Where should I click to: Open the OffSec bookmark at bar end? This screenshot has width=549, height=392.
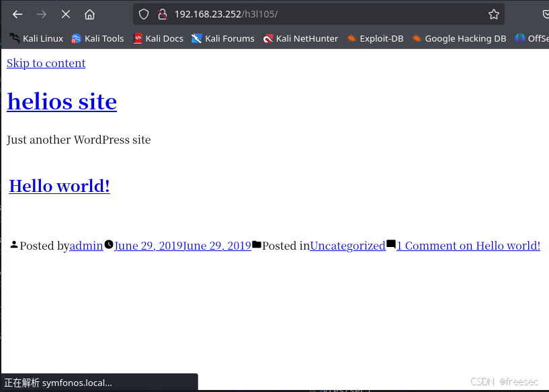532,38
